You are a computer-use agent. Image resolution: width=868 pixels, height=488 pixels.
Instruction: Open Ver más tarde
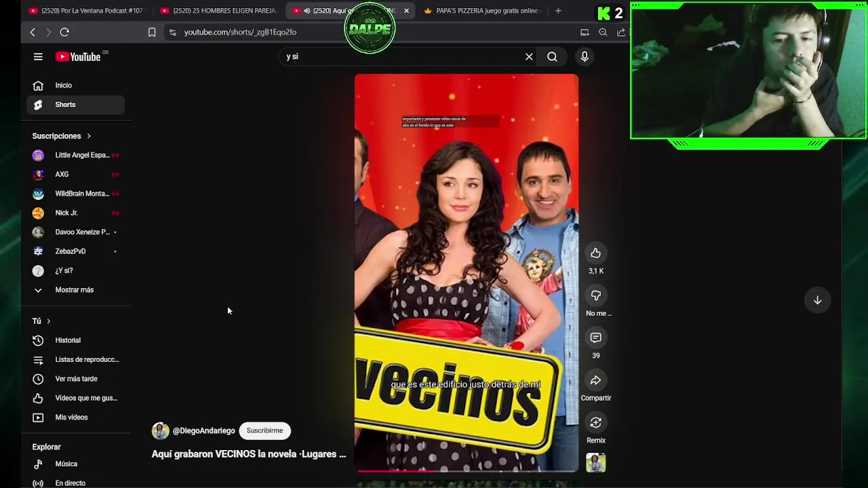[75, 379]
